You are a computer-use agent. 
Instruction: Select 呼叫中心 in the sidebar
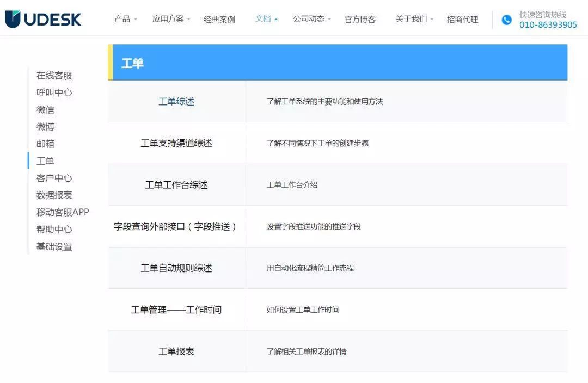(x=54, y=92)
